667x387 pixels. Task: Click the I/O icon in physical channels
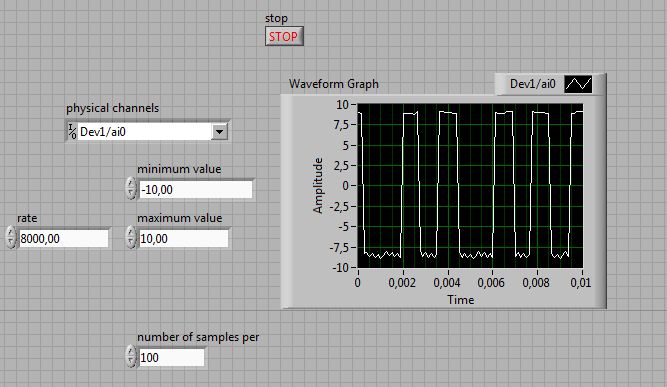tap(72, 132)
